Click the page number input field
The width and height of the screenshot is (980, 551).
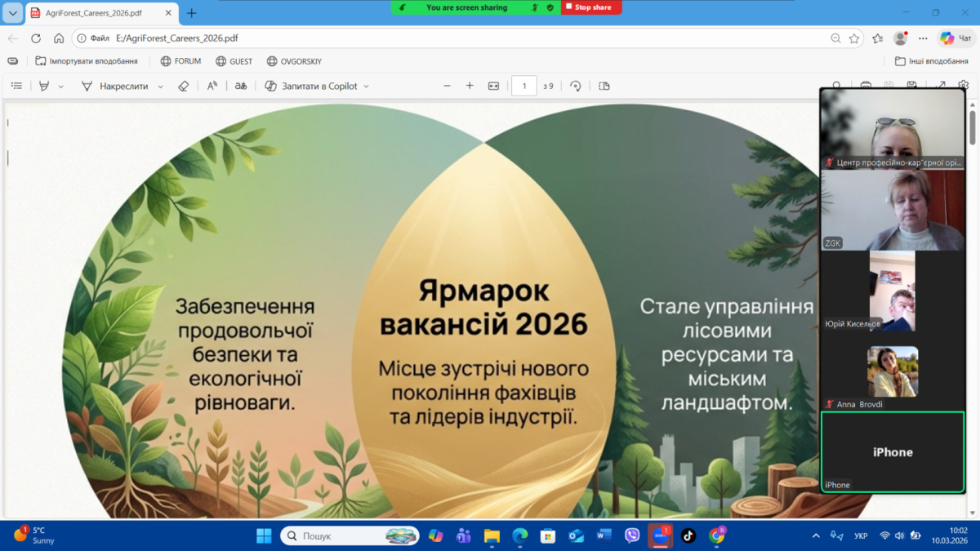(x=523, y=86)
